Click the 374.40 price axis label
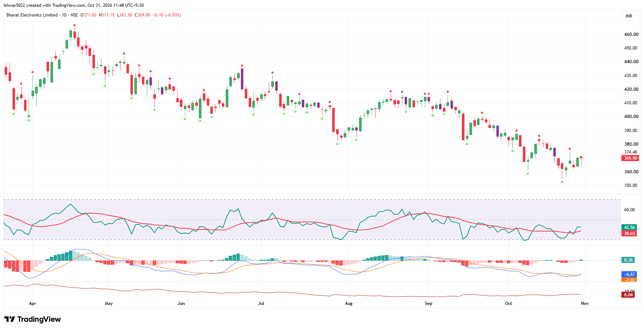This screenshot has height=330, width=644. [x=631, y=152]
